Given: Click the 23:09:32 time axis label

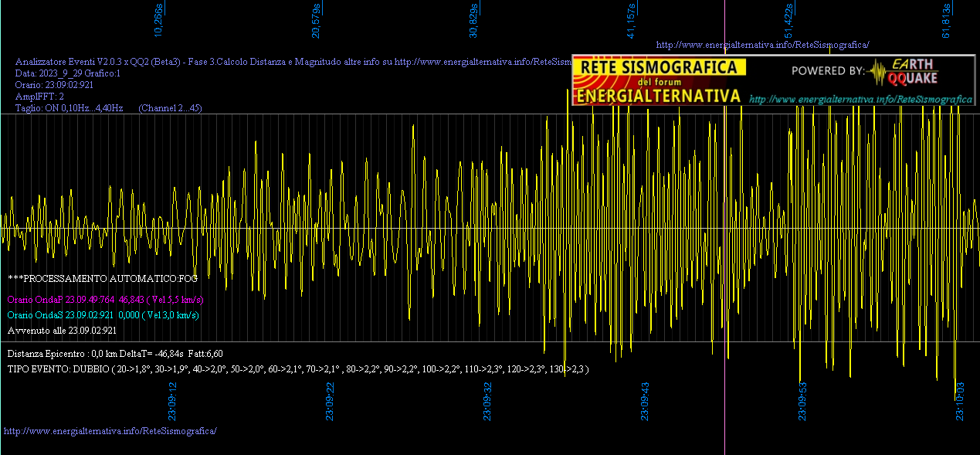Looking at the screenshot, I should pyautogui.click(x=487, y=401).
